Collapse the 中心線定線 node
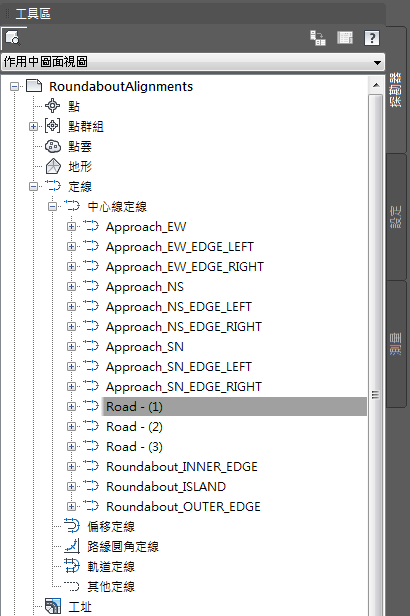This screenshot has width=410, height=616. click(x=52, y=206)
